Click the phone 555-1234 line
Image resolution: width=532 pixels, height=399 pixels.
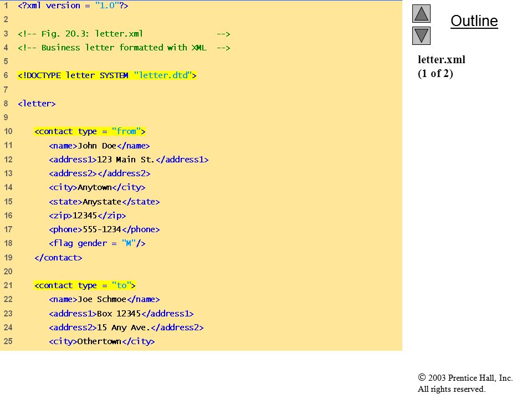click(x=104, y=229)
